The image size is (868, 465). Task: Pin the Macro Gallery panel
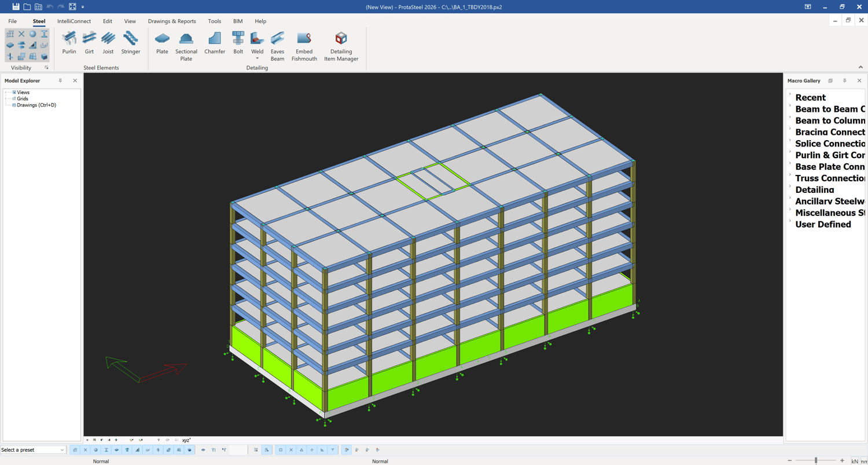pos(845,80)
